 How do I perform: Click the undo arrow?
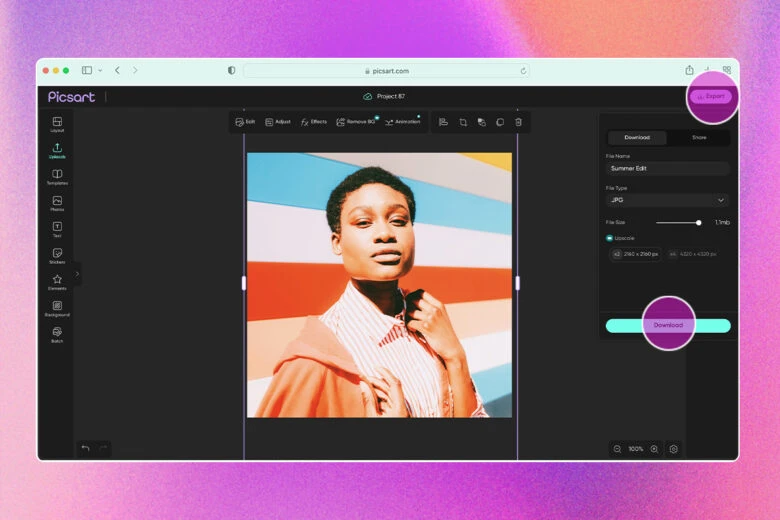86,448
